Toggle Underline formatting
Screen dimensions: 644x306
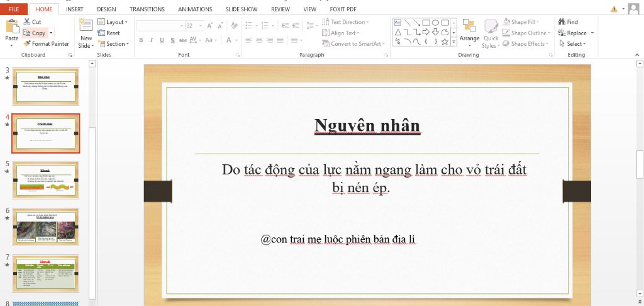pos(162,40)
